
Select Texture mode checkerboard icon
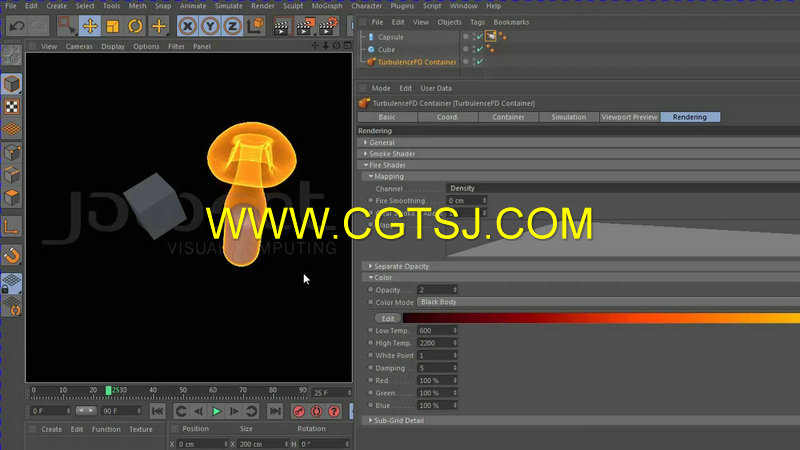coord(11,107)
